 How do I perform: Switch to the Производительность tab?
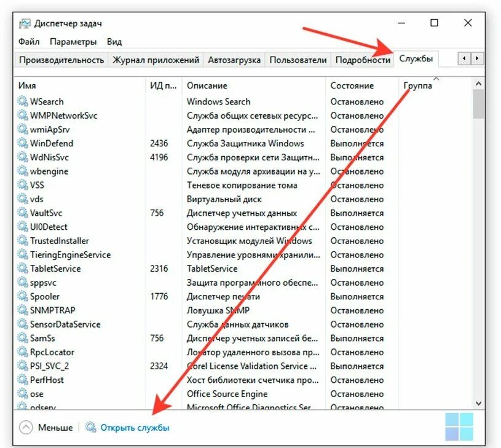tap(61, 60)
